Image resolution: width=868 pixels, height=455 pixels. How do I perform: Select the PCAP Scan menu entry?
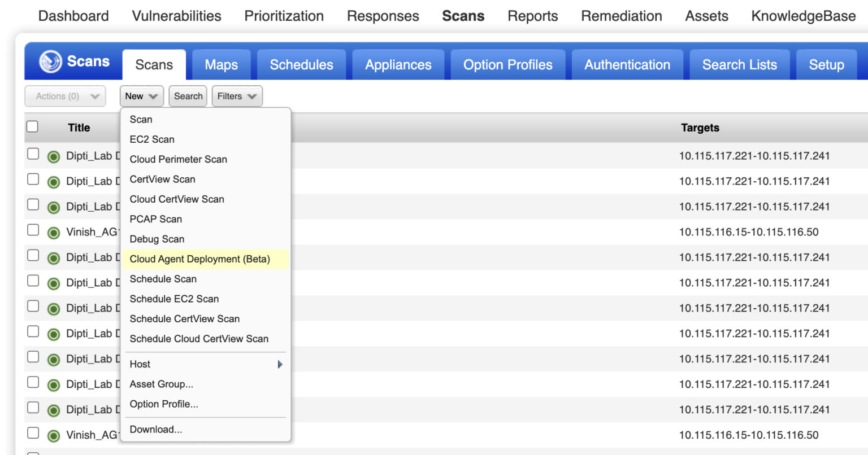(x=155, y=219)
